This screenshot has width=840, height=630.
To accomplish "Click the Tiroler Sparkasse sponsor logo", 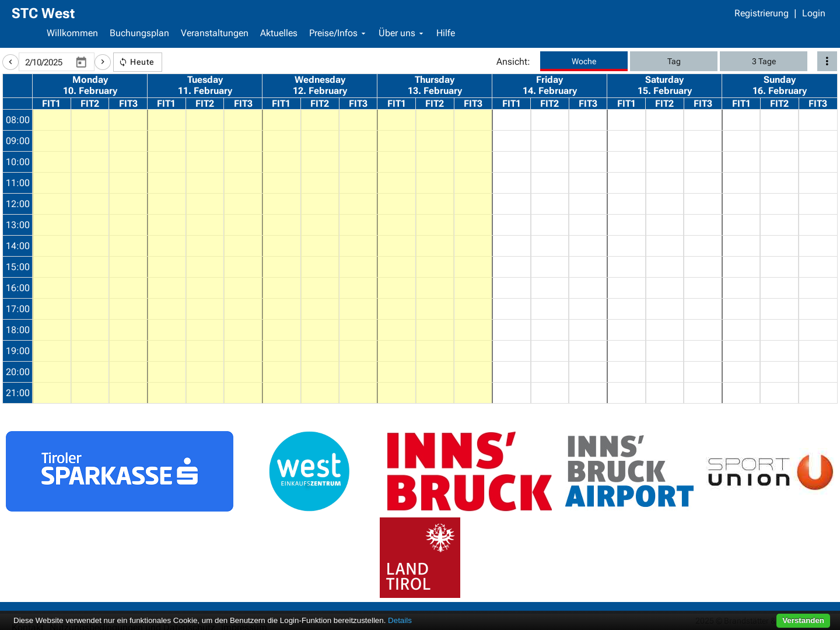I will coord(120,471).
